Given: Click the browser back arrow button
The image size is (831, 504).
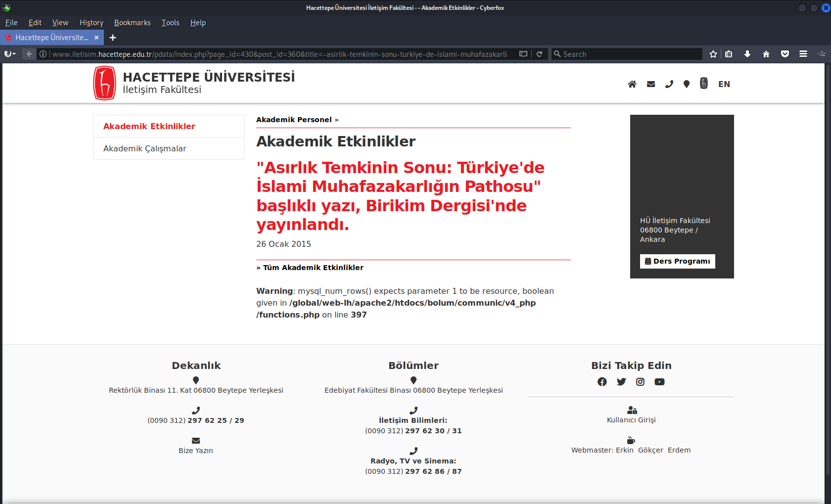Looking at the screenshot, I should tap(29, 54).
